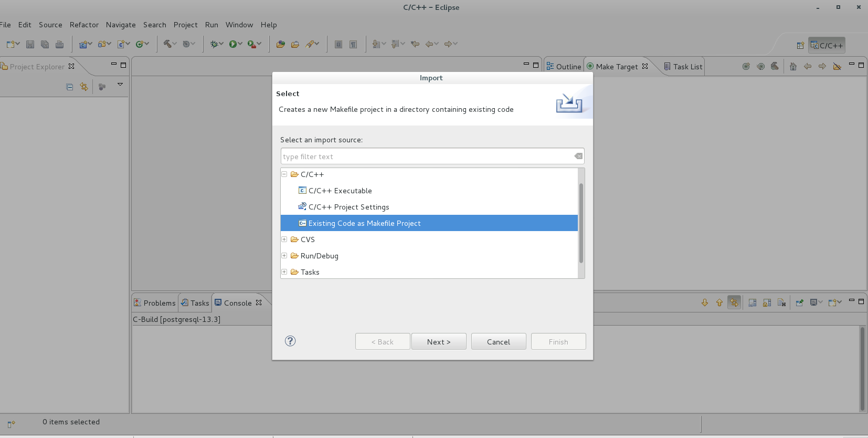
Task: Click the help question mark icon
Action: 290,341
